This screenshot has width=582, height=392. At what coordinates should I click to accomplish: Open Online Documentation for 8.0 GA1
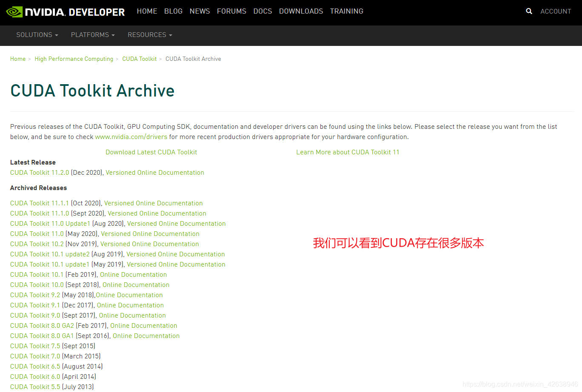(x=146, y=336)
